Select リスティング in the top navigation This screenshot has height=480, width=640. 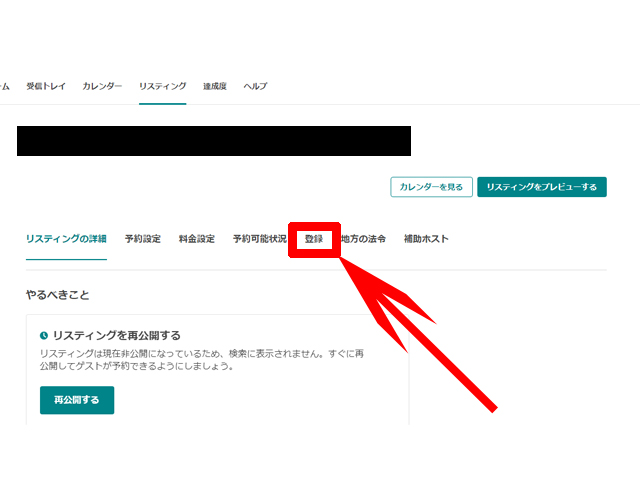pyautogui.click(x=162, y=86)
